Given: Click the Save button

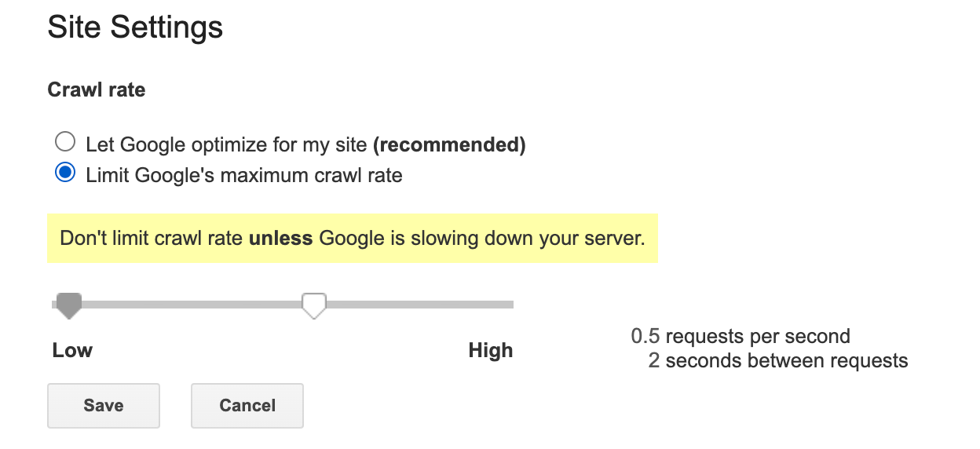Looking at the screenshot, I should coord(104,406).
